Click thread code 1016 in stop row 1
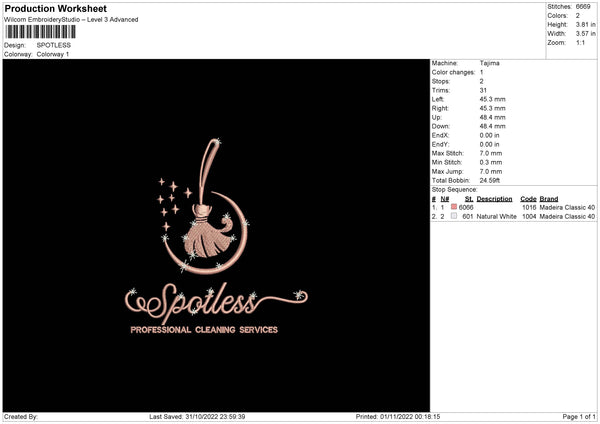This screenshot has width=600, height=424. 529,207
